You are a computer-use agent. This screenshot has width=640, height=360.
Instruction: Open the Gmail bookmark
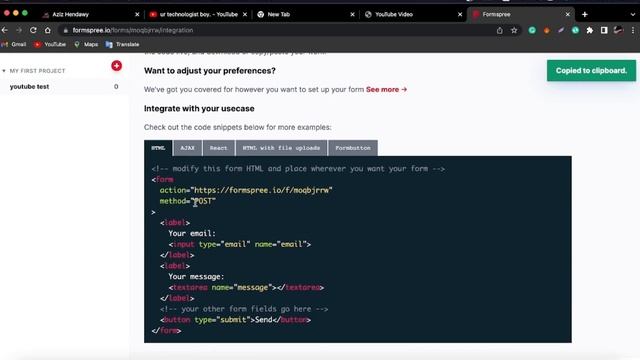click(14, 44)
